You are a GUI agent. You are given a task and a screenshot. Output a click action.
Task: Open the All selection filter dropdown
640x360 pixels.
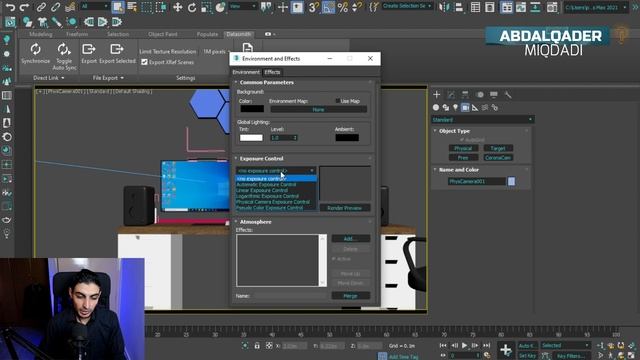tap(94, 7)
